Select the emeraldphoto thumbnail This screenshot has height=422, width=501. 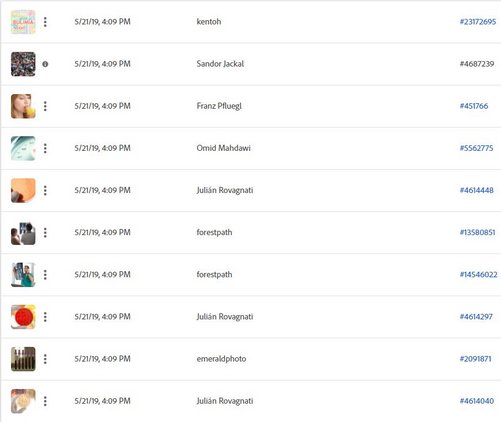(x=23, y=359)
